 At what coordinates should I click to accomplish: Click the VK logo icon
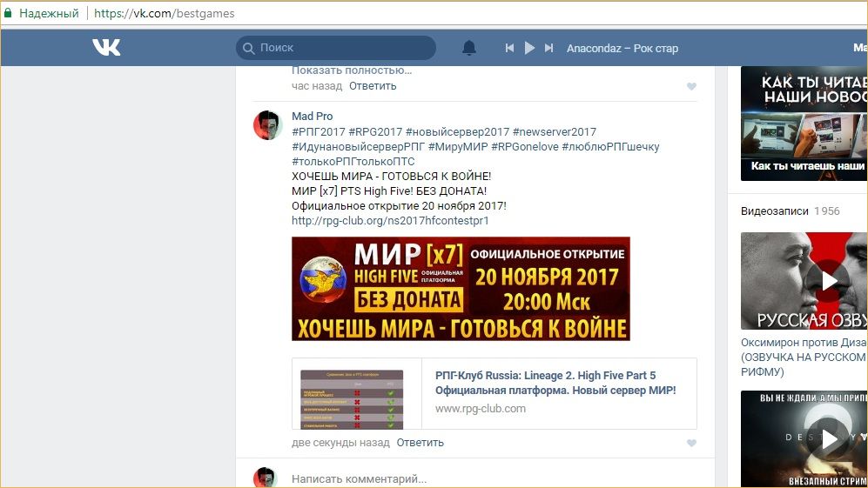click(106, 48)
